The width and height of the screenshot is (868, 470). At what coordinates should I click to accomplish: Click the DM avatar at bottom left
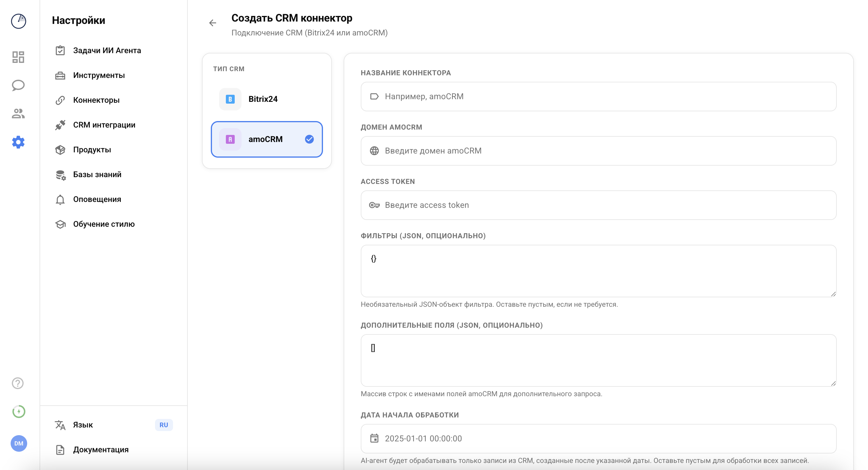[x=19, y=444]
